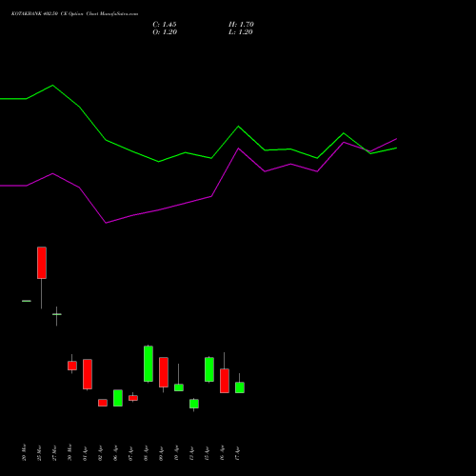Click the small green candle for 10 Apr

click(x=179, y=387)
